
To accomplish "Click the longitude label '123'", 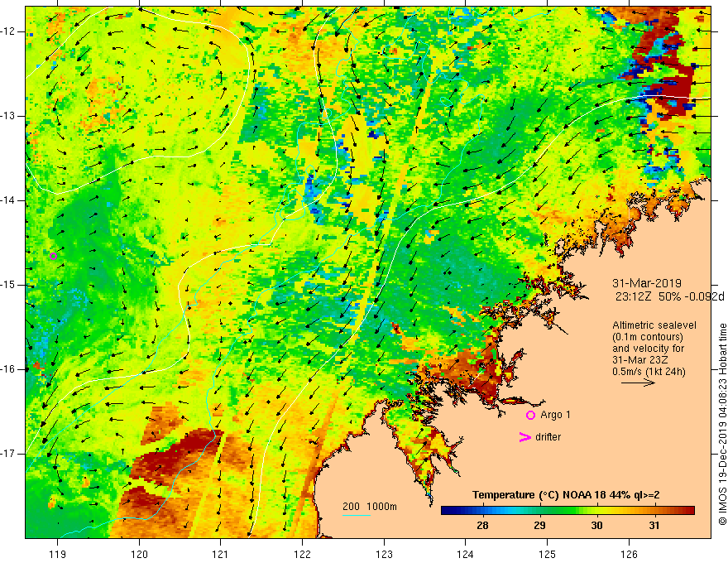I will pos(384,554).
